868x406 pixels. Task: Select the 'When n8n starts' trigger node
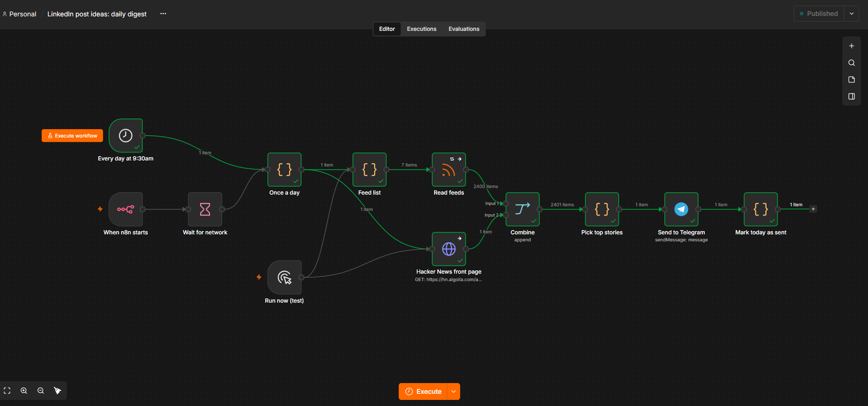pos(125,209)
